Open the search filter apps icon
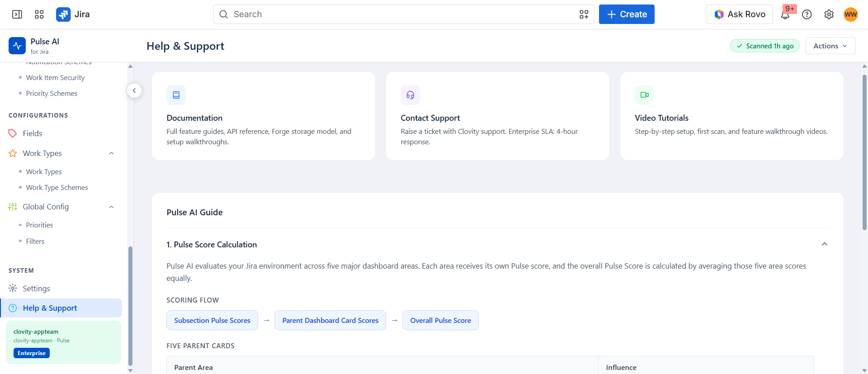 (584, 14)
